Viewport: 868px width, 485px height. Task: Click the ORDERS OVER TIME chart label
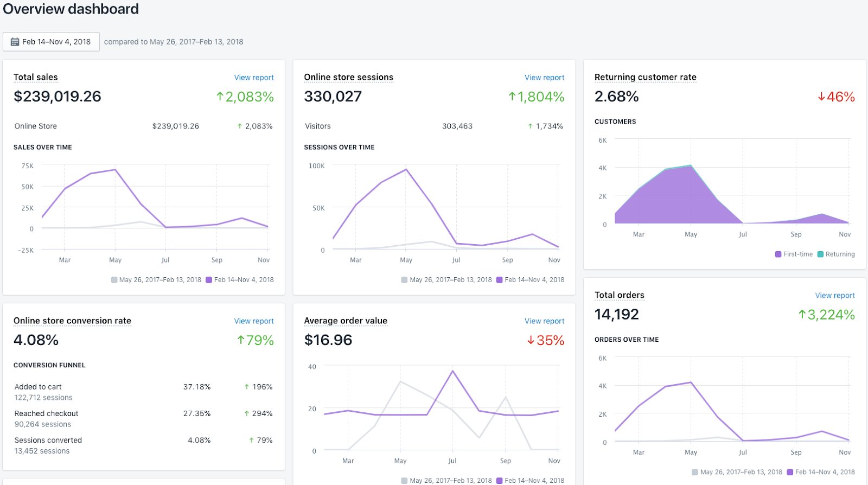627,340
